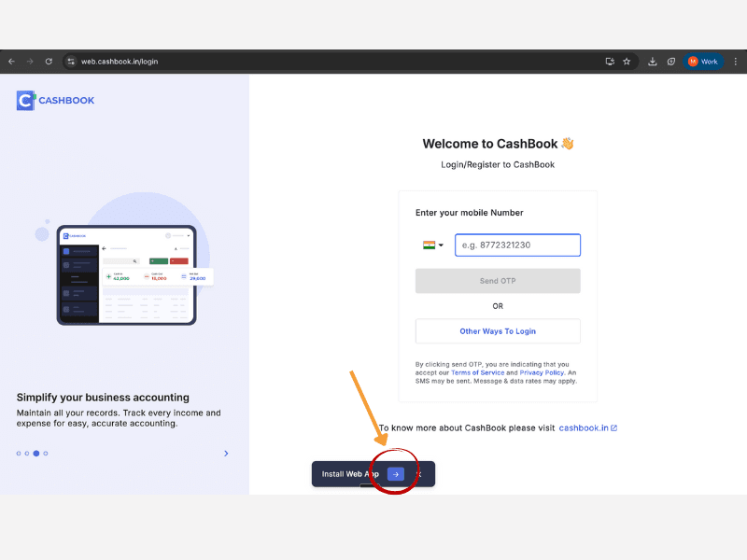Click the Install Web App label
Image resolution: width=747 pixels, height=560 pixels.
point(350,474)
